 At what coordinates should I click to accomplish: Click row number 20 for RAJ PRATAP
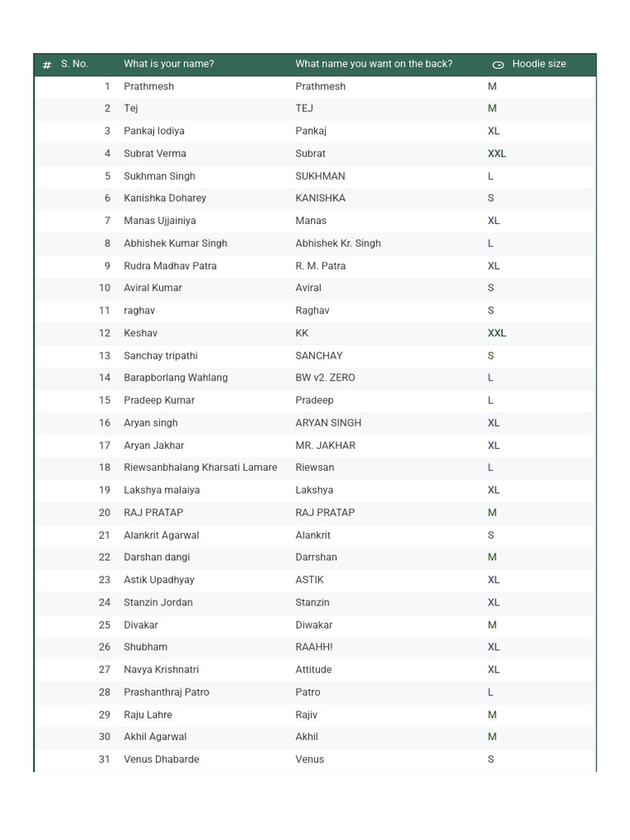click(104, 513)
